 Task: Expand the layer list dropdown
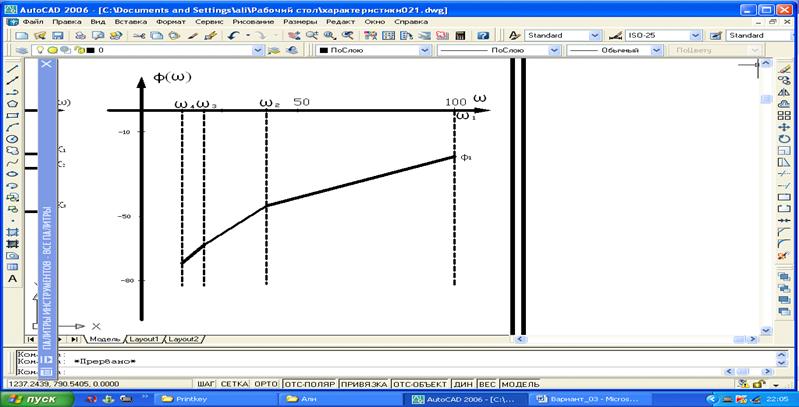[x=258, y=50]
